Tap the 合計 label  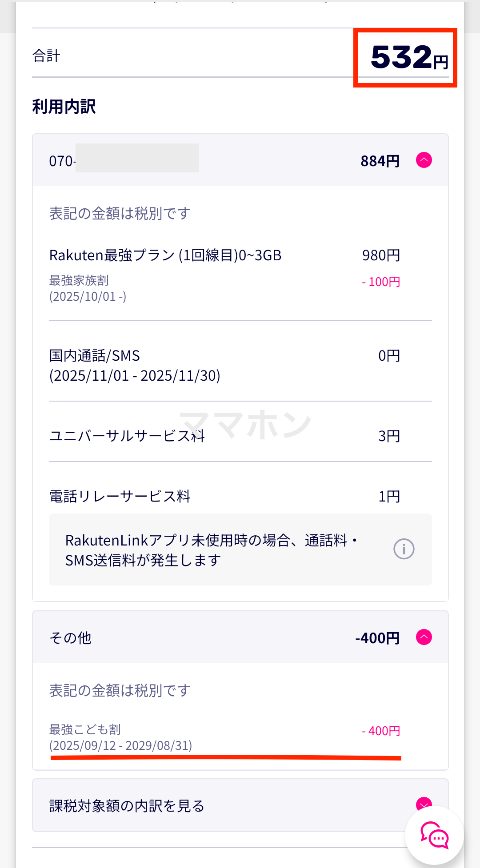pyautogui.click(x=46, y=56)
